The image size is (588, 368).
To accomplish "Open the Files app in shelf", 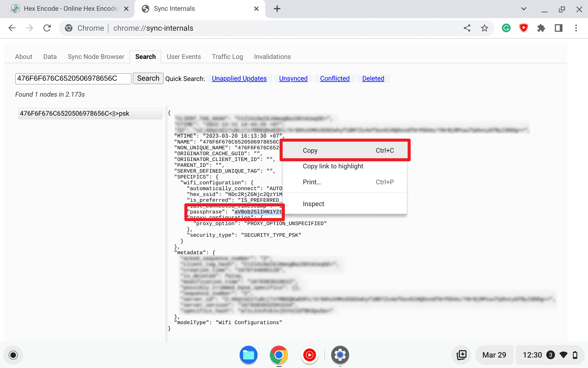I will tap(248, 355).
